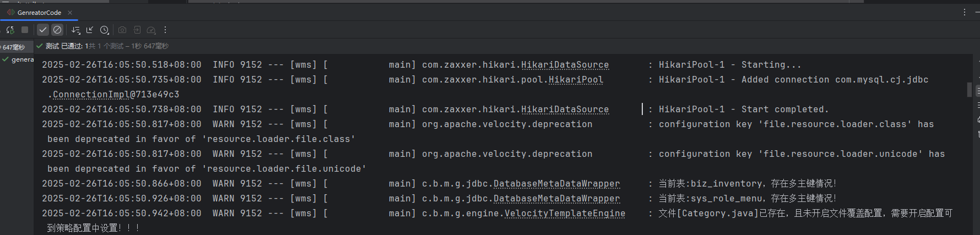The image size is (980, 235).
Task: Click the Collapse All tests icon
Action: click(90, 30)
